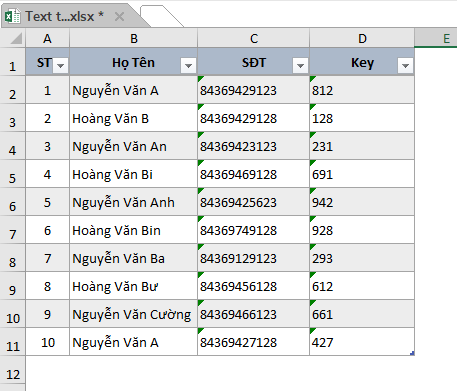Open the Key column filter dropdown
457x391 pixels.
405,65
